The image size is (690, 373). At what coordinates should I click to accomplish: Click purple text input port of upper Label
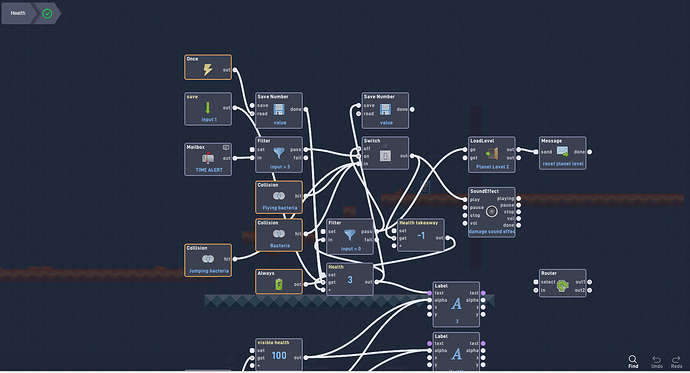click(x=429, y=293)
